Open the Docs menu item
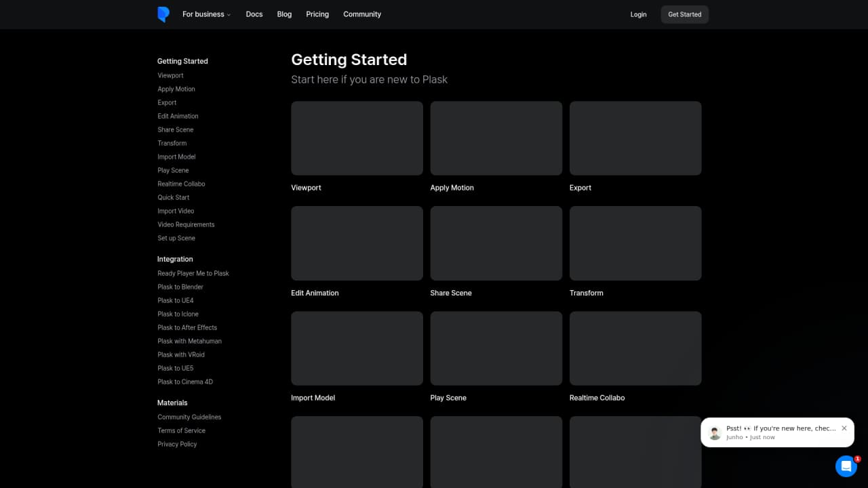Image resolution: width=868 pixels, height=488 pixels. coord(254,14)
